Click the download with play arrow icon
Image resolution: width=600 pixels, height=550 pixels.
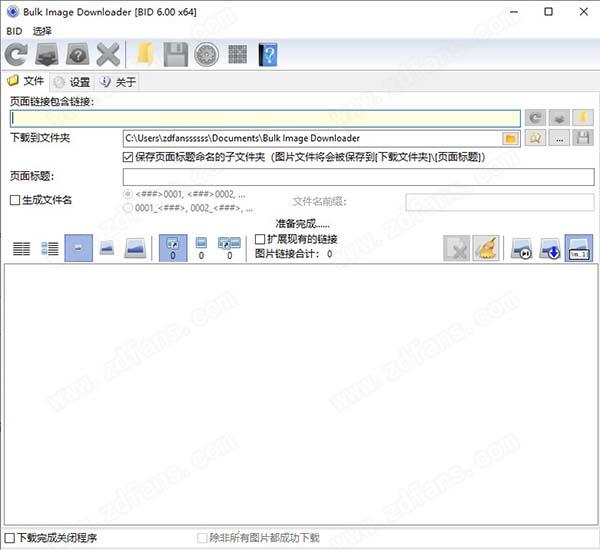click(522, 248)
